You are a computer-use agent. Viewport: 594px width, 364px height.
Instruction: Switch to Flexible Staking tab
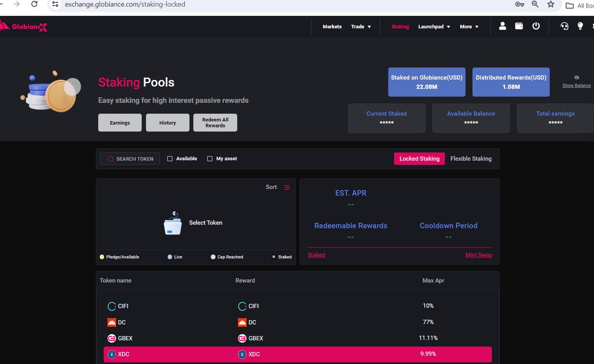coord(471,159)
